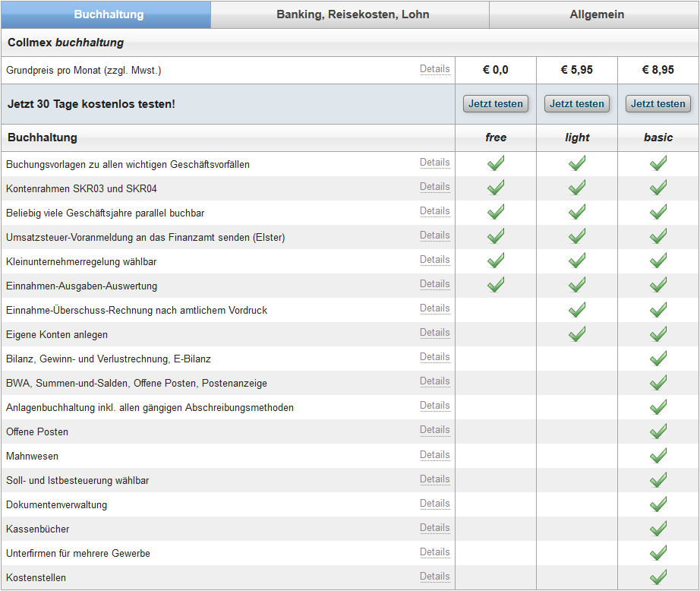Click the checkmark in the Unterfirmen row
The image size is (700, 591).
coord(658,552)
